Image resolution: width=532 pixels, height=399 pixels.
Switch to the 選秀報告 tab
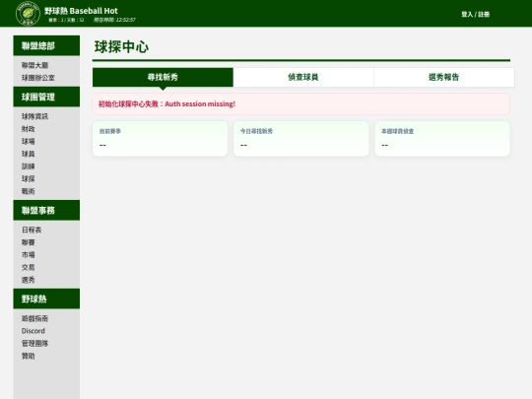coord(443,77)
